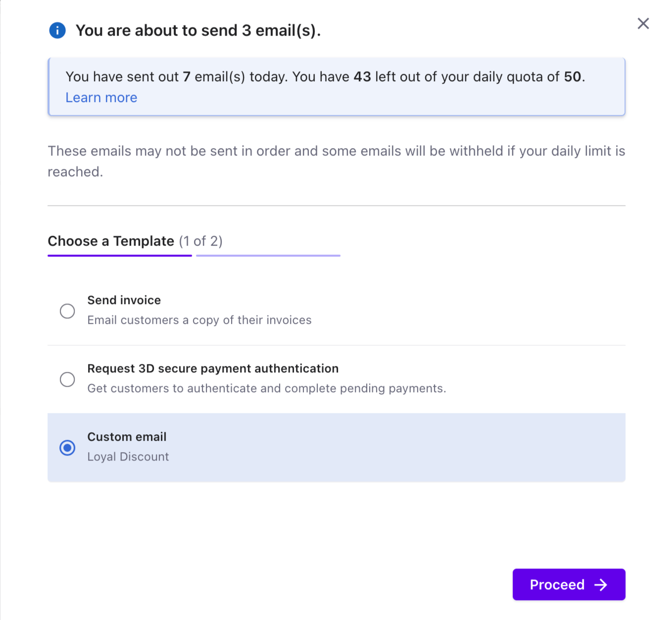
Task: Select the Custom email radio button
Action: 67,448
